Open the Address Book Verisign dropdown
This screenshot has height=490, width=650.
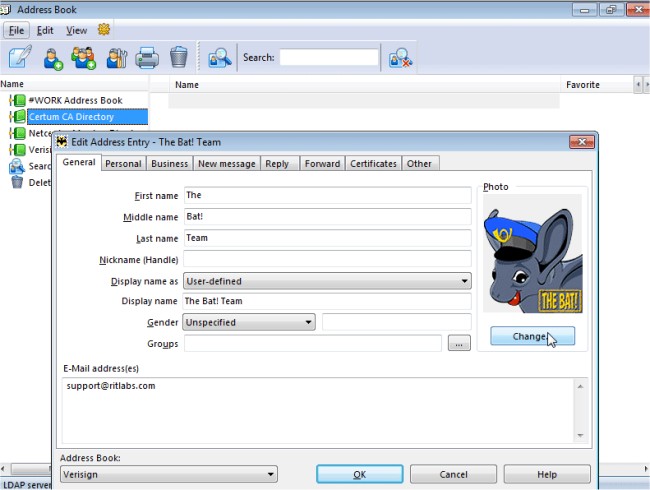point(168,474)
